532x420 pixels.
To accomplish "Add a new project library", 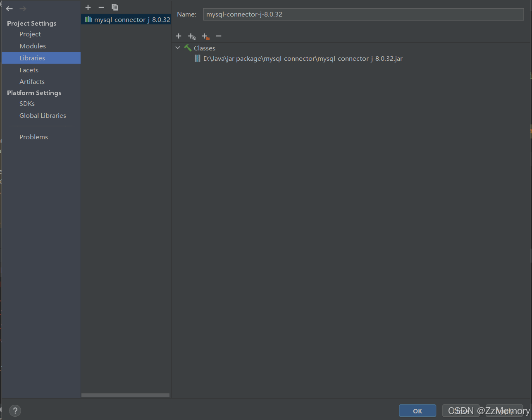I will click(x=88, y=7).
